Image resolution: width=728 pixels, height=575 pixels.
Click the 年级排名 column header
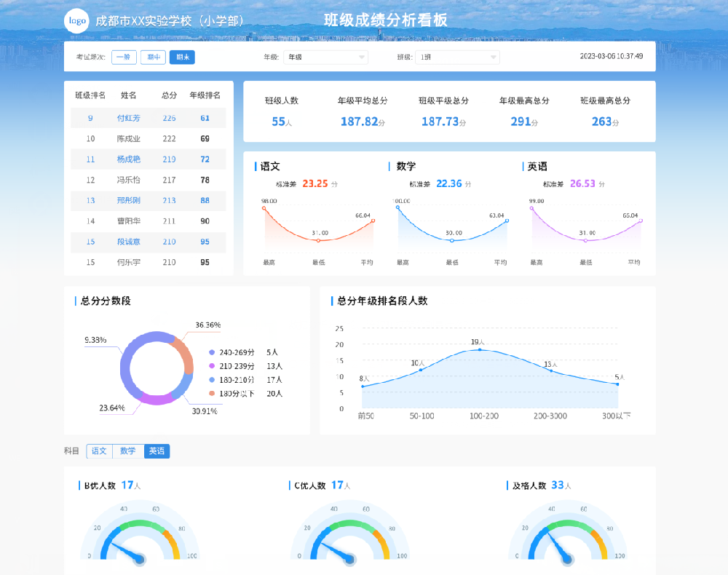coord(205,95)
